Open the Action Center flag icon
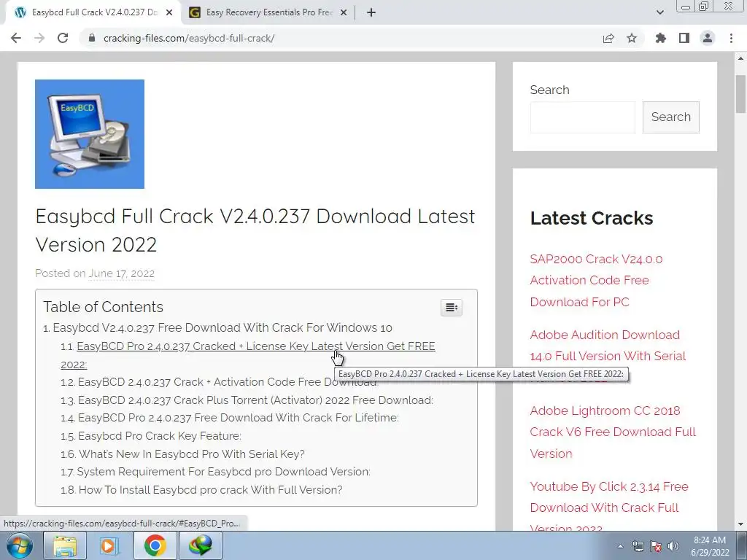 click(x=656, y=546)
